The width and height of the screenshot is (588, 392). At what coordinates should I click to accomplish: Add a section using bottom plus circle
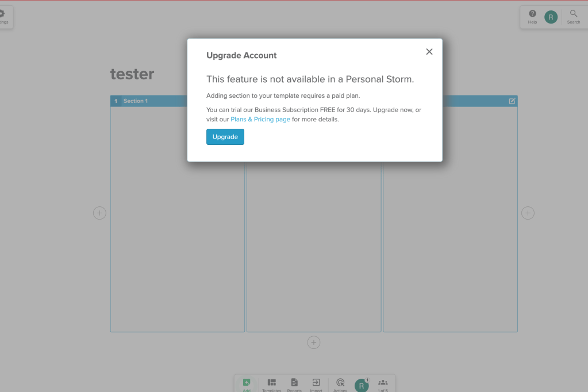click(x=313, y=342)
